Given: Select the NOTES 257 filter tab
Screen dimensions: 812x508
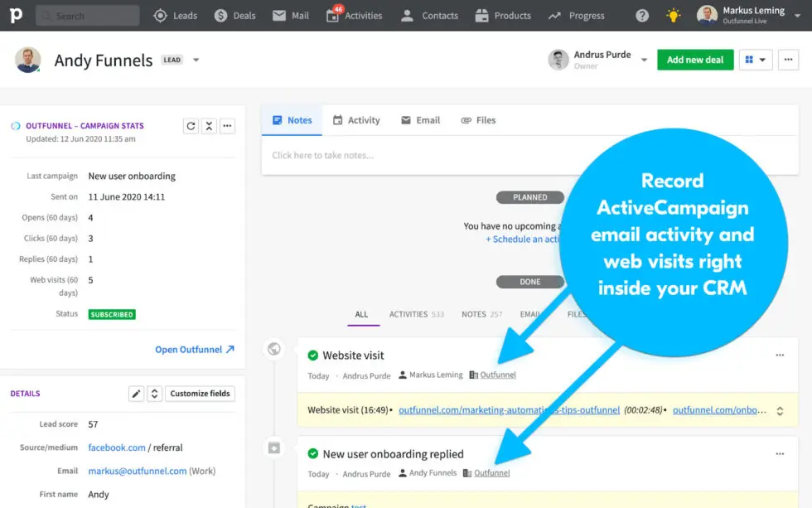Looking at the screenshot, I should click(x=481, y=314).
